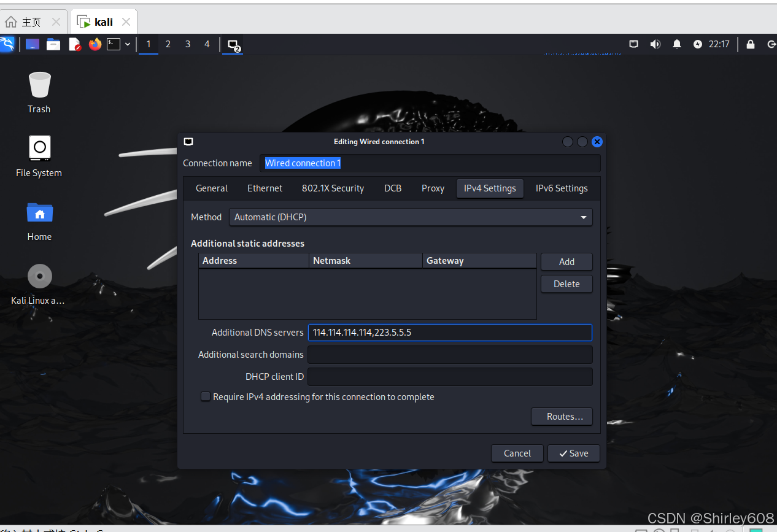Open the Method Automatic (DHCP) dropdown

tap(411, 217)
